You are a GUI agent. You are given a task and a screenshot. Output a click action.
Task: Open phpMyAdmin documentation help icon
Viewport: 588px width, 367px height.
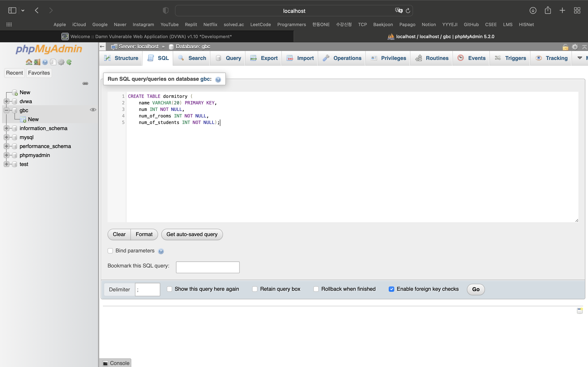45,62
